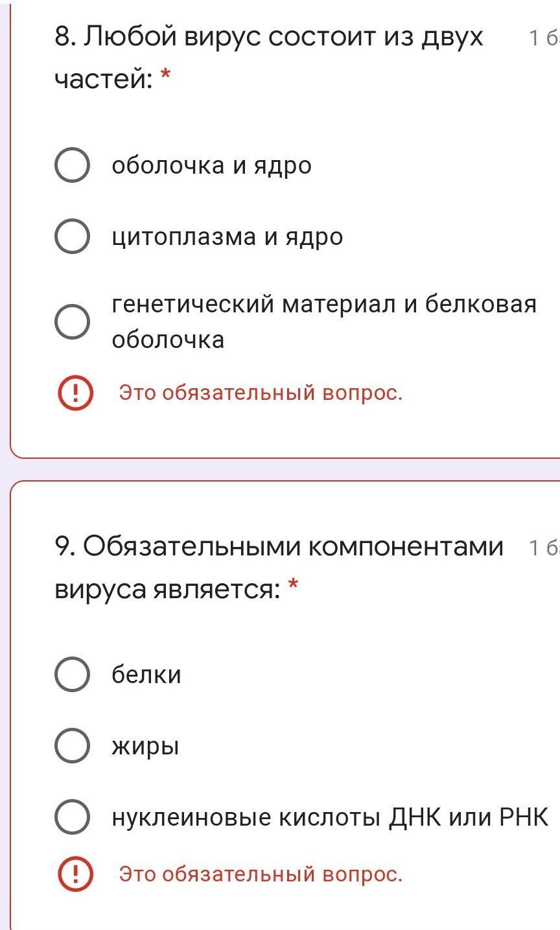This screenshot has height=930, width=560.
Task: Click the answer text "жиры"
Action: click(145, 746)
